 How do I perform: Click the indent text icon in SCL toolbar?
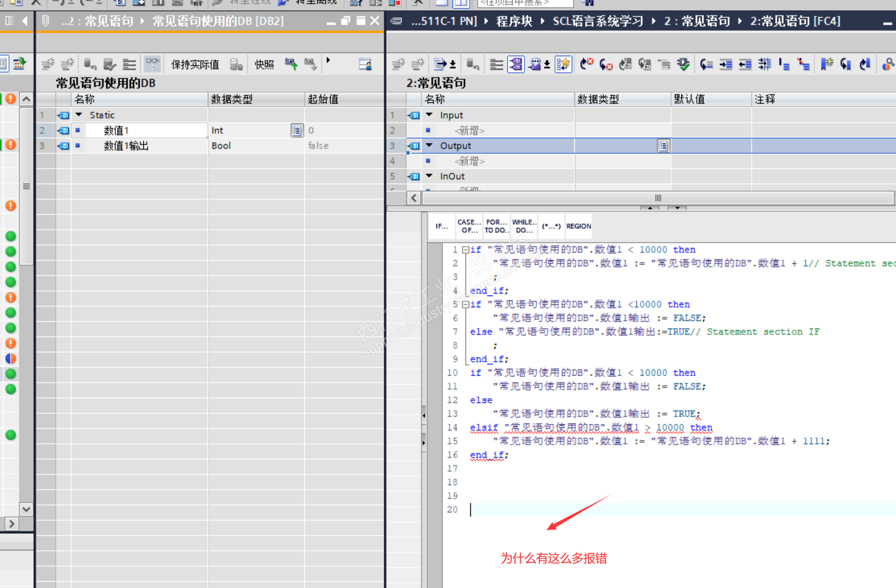coord(726,64)
